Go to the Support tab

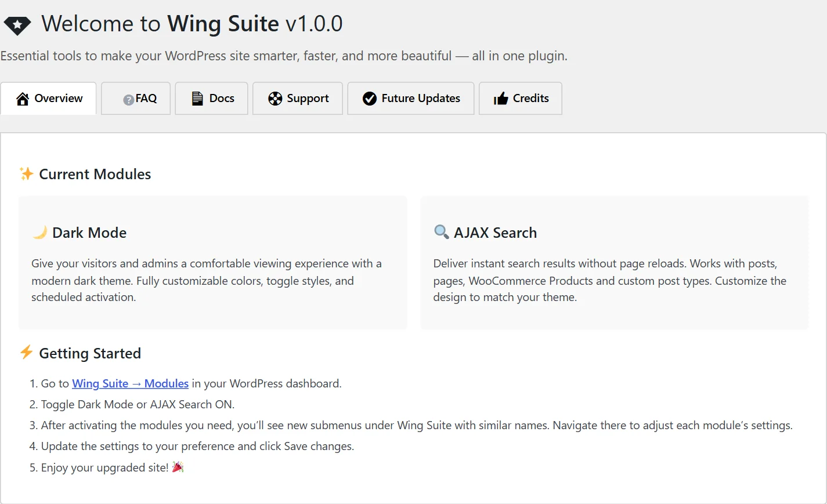[298, 99]
